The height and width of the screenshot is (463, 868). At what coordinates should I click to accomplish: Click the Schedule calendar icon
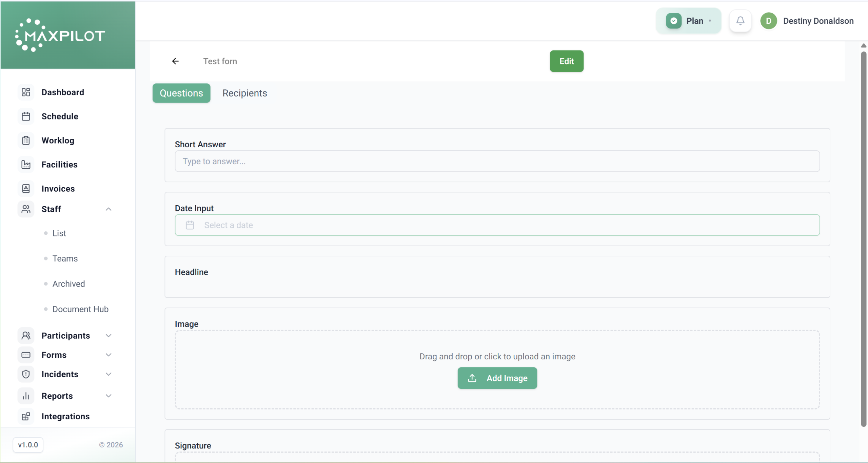(26, 117)
